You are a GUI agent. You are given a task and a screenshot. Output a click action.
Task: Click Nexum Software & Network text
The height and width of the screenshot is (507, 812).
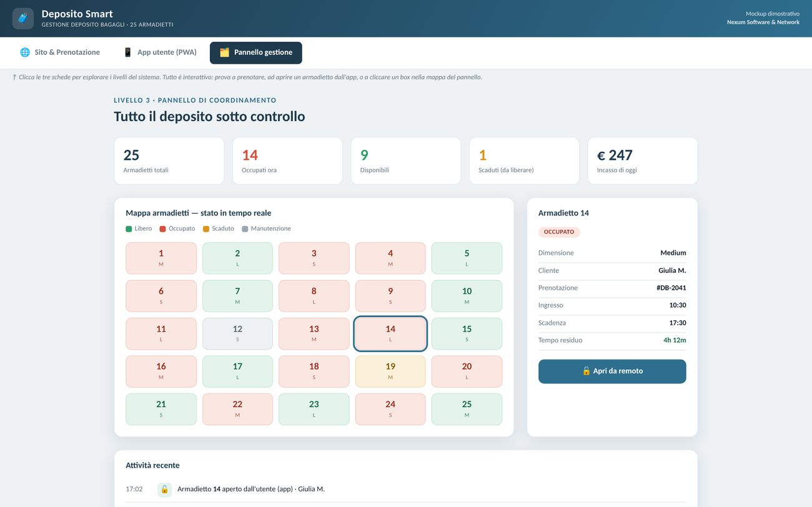763,22
